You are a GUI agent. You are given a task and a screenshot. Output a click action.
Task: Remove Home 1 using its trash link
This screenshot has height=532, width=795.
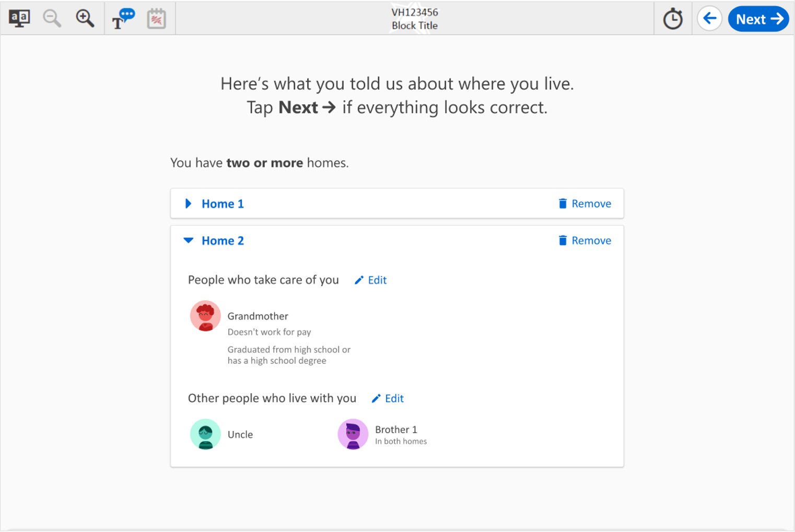584,204
